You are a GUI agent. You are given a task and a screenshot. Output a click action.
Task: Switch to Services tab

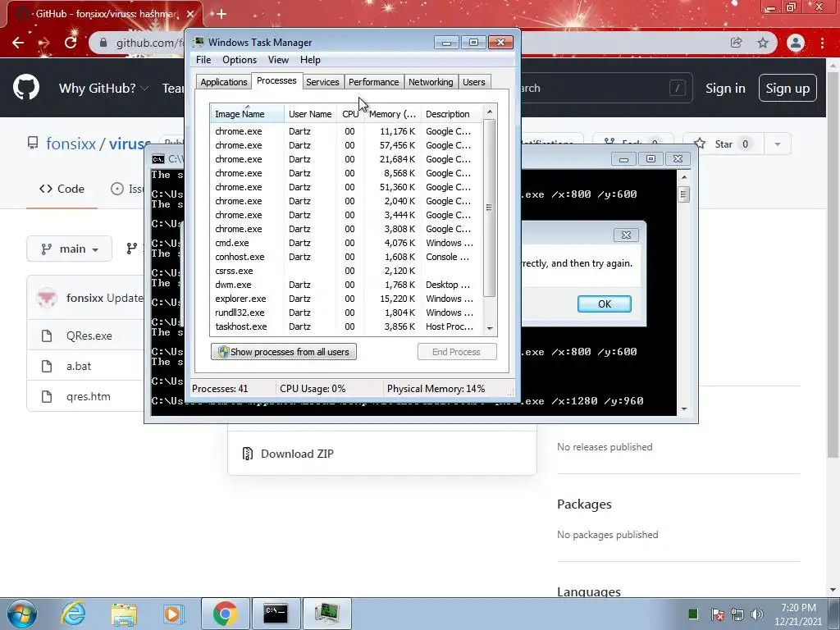pos(322,82)
